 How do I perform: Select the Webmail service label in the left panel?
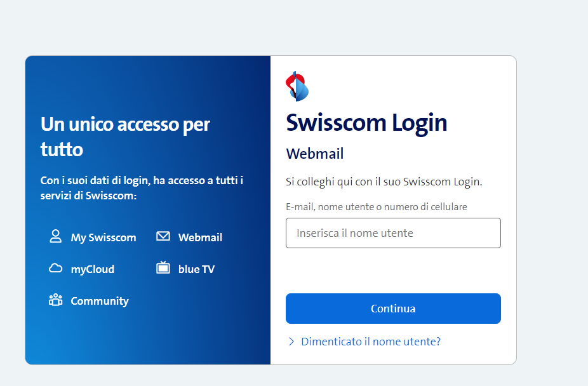coord(200,237)
